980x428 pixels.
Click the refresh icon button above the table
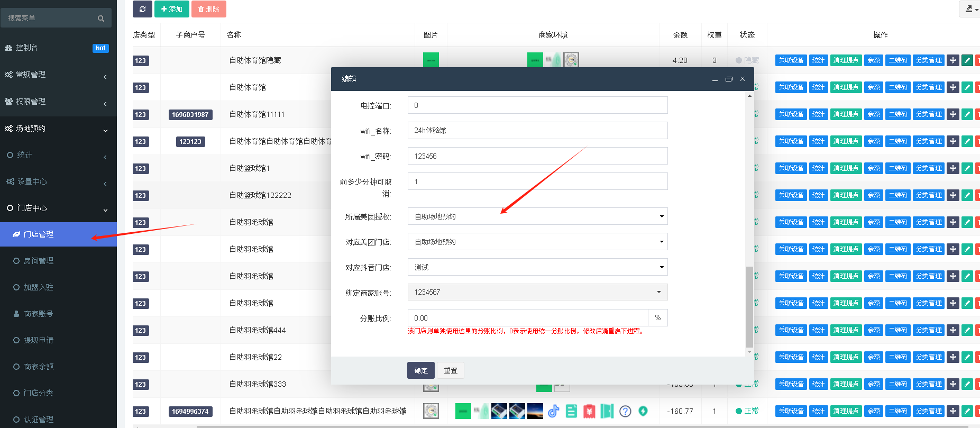(x=142, y=9)
